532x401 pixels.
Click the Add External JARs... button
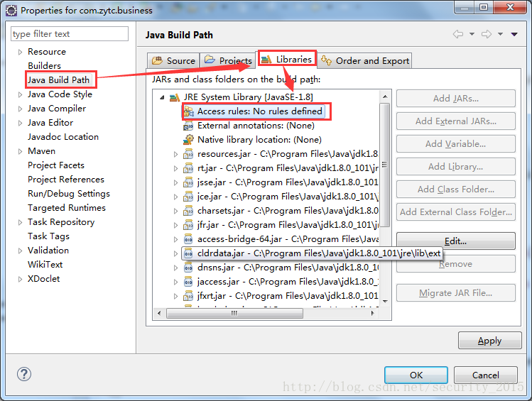[x=456, y=121]
